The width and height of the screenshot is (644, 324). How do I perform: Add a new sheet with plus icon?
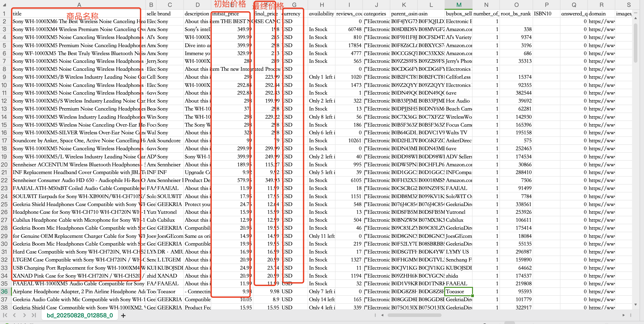pos(123,316)
